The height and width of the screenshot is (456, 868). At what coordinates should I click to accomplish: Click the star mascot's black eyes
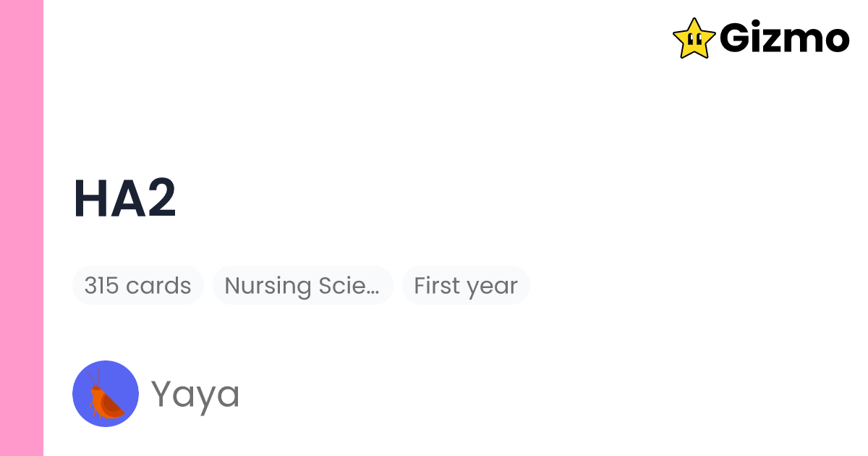pos(694,36)
